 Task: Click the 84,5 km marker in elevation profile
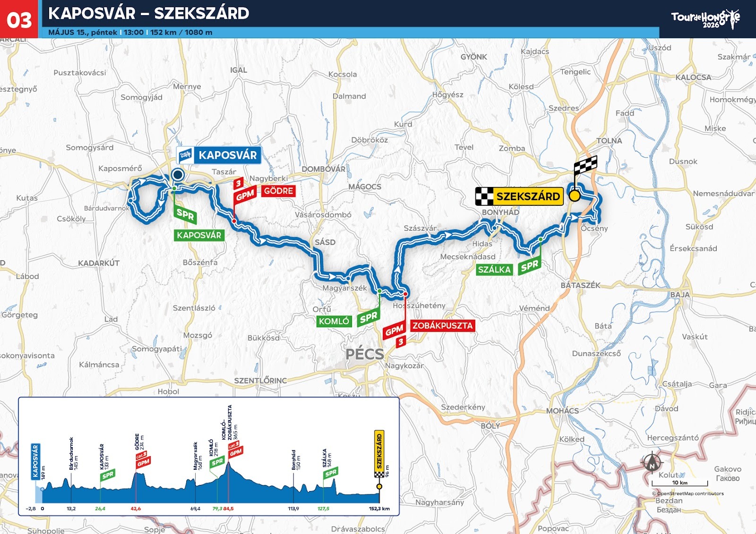pyautogui.click(x=228, y=509)
